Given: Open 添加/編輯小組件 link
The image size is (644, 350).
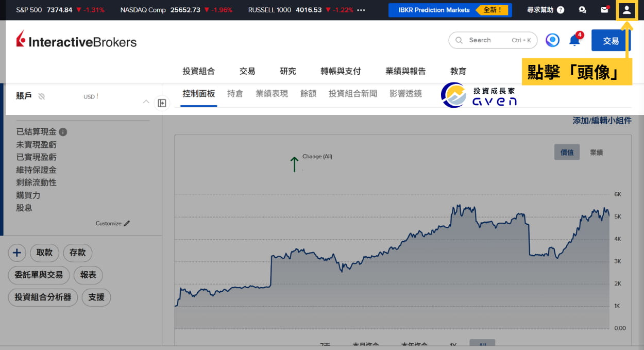Looking at the screenshot, I should point(602,121).
